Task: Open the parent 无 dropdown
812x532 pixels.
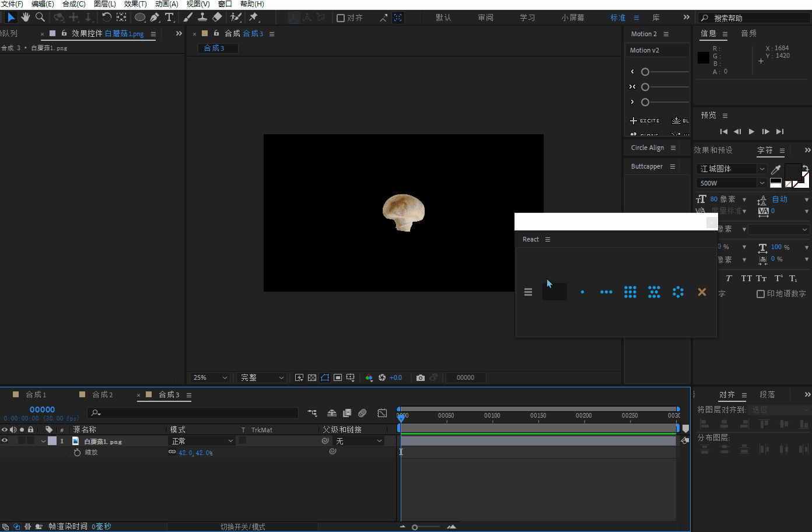Action: click(359, 441)
